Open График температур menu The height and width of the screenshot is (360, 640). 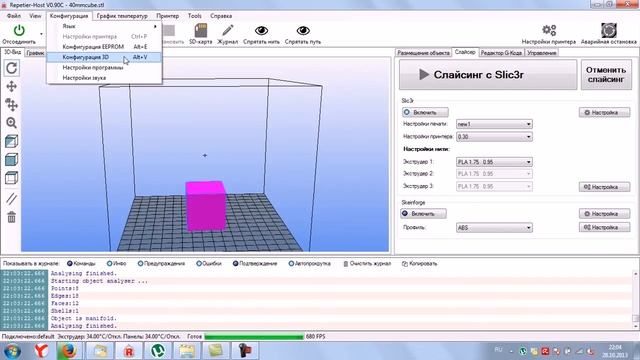122,16
